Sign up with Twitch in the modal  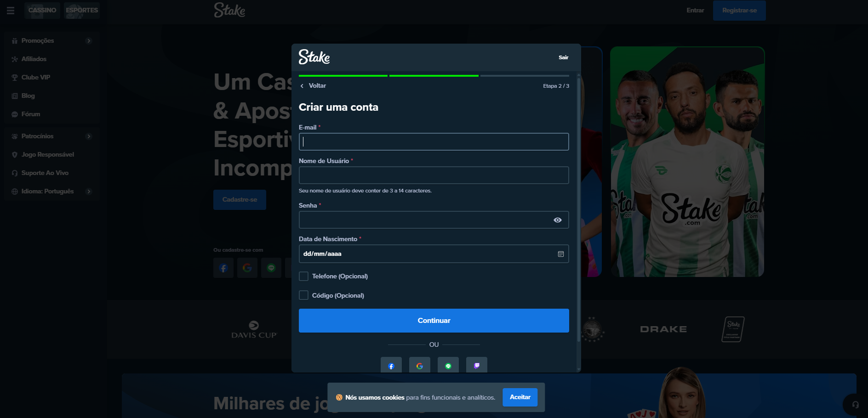coord(477,365)
